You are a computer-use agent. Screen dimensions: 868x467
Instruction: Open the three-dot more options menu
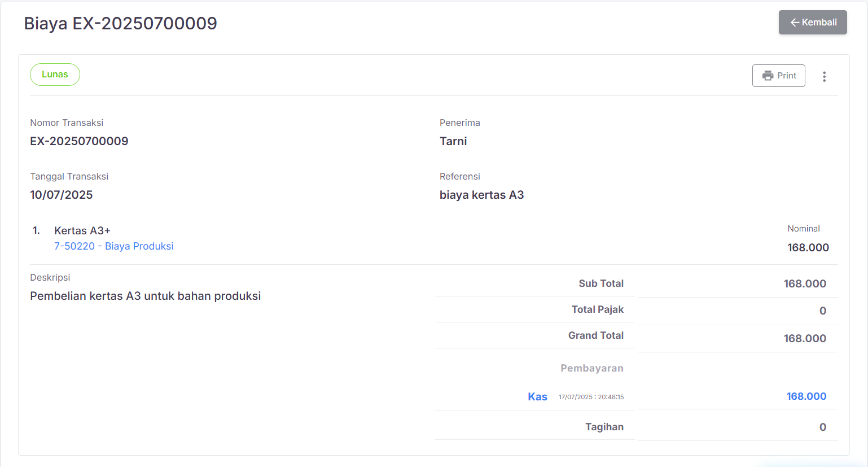pos(824,77)
